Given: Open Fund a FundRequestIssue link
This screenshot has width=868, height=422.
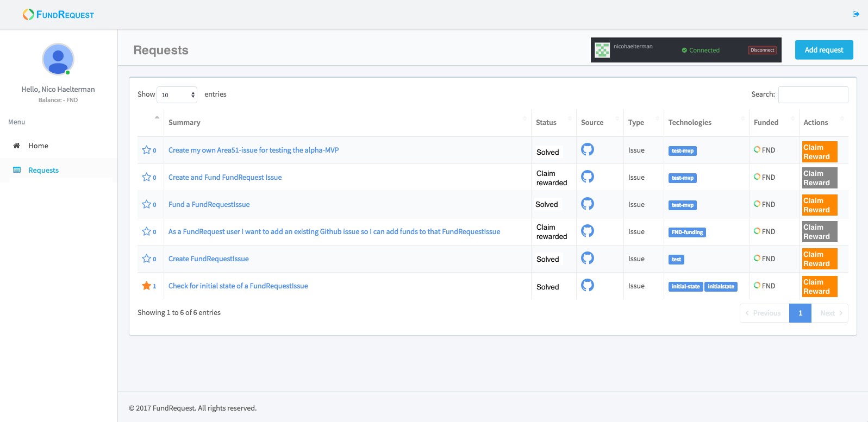Looking at the screenshot, I should point(209,204).
